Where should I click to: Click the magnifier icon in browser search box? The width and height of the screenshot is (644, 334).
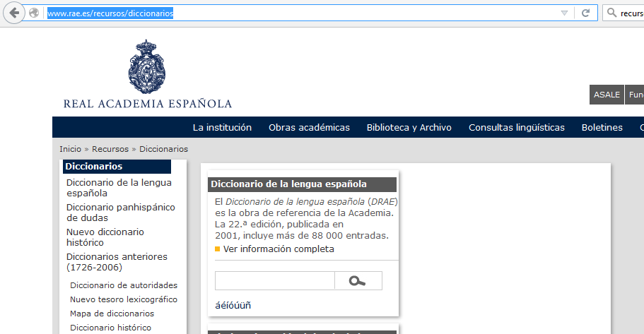click(x=611, y=13)
